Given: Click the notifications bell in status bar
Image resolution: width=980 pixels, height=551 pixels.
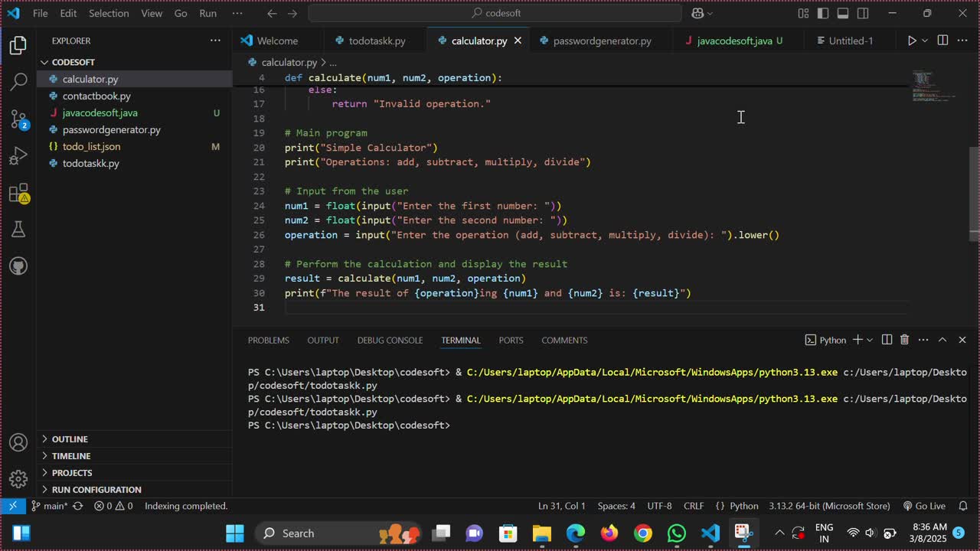Looking at the screenshot, I should click(964, 506).
